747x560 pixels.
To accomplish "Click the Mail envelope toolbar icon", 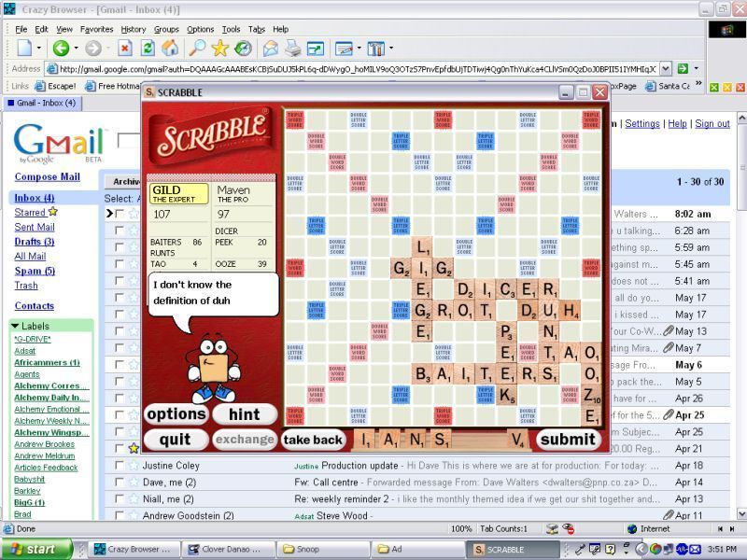I will (x=270, y=49).
